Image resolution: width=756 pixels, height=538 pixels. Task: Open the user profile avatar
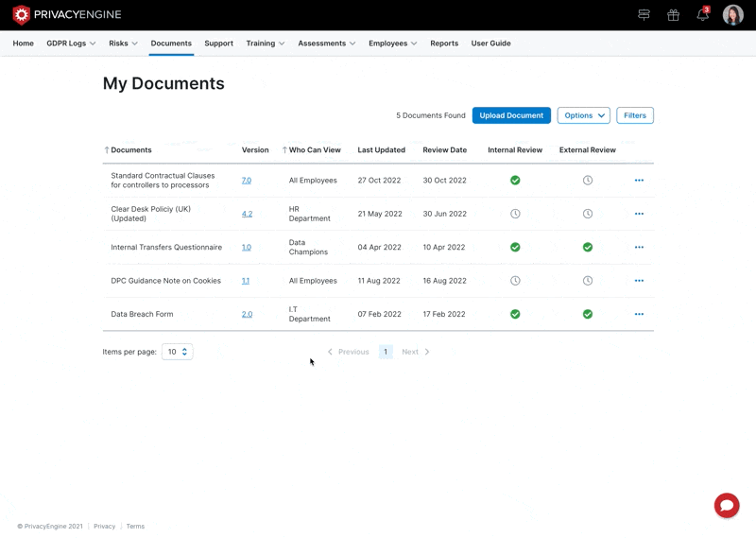click(732, 15)
